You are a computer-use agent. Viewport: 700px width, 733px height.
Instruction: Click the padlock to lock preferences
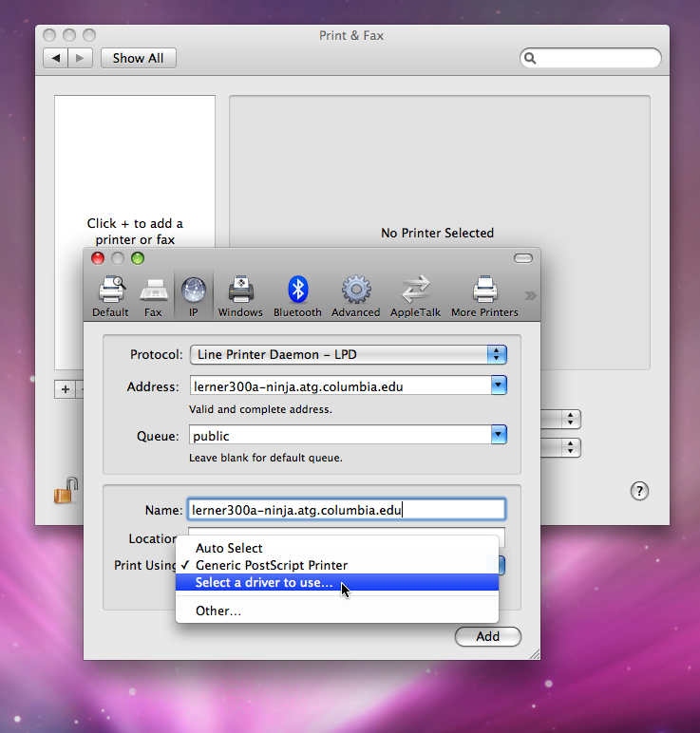[66, 490]
